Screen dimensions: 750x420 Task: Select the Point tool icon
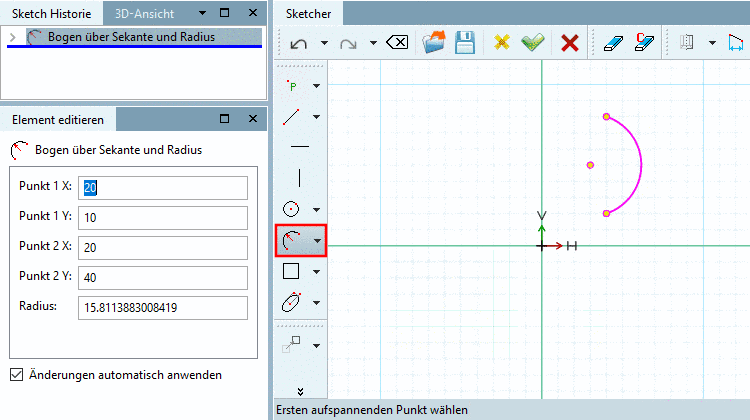292,86
